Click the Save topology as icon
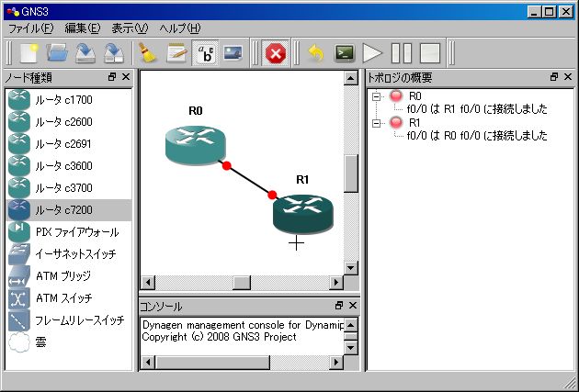The width and height of the screenshot is (579, 392). (x=114, y=53)
